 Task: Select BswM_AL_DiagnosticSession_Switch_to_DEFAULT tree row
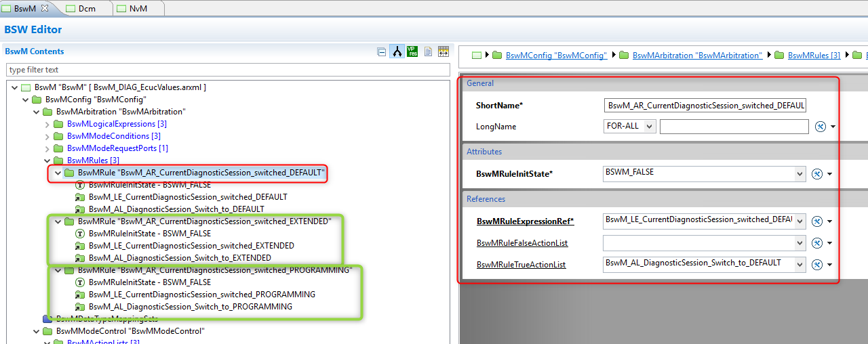point(176,209)
